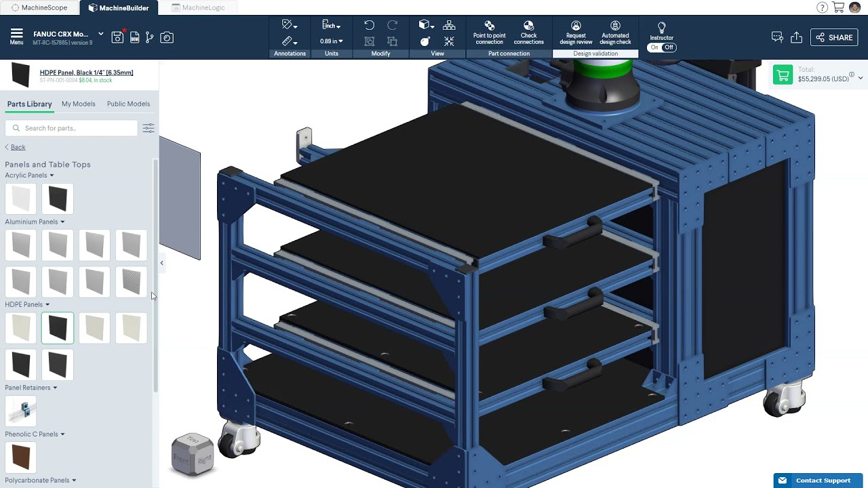This screenshot has width=868, height=488.
Task: Open version branch history icon
Action: pyautogui.click(x=150, y=37)
